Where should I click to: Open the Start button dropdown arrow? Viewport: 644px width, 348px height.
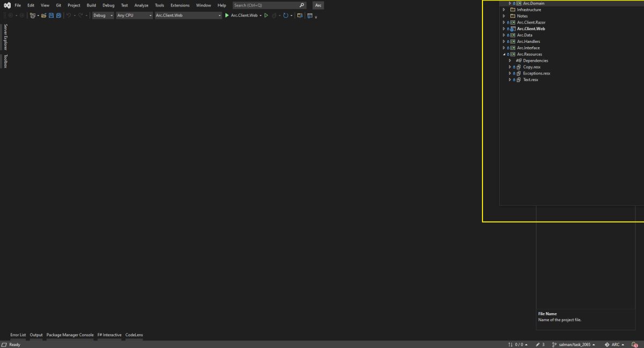pyautogui.click(x=260, y=16)
